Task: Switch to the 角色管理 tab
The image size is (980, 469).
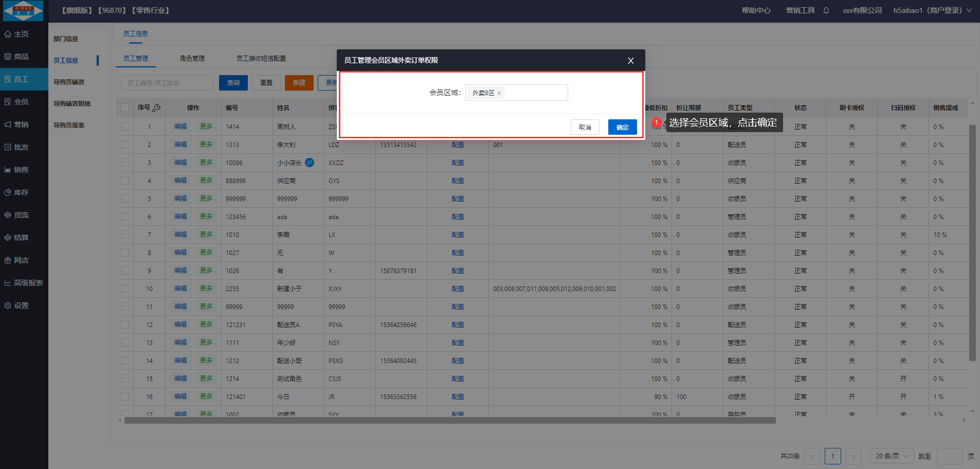Action: pyautogui.click(x=192, y=59)
